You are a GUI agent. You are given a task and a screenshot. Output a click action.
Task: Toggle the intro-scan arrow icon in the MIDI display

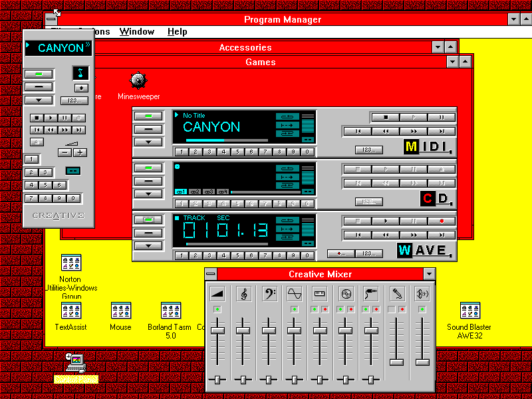point(287,125)
